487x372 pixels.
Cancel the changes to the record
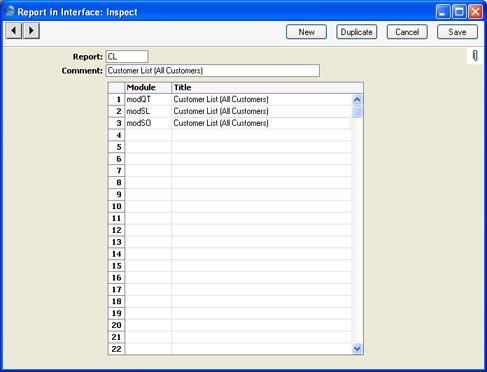click(x=407, y=32)
